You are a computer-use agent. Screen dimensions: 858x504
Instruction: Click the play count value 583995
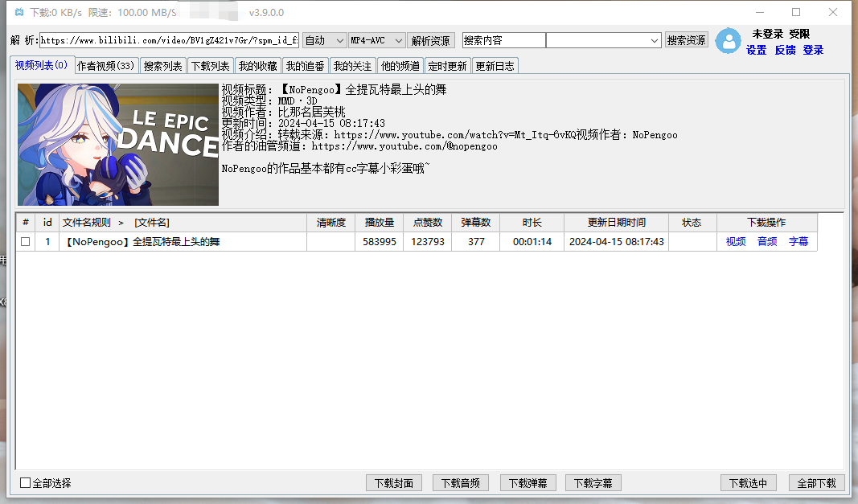380,241
